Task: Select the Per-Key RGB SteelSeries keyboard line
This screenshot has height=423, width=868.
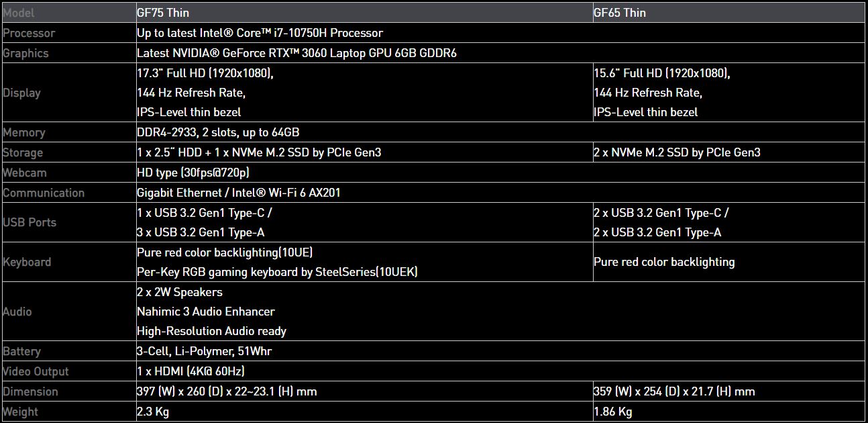Action: 278,272
